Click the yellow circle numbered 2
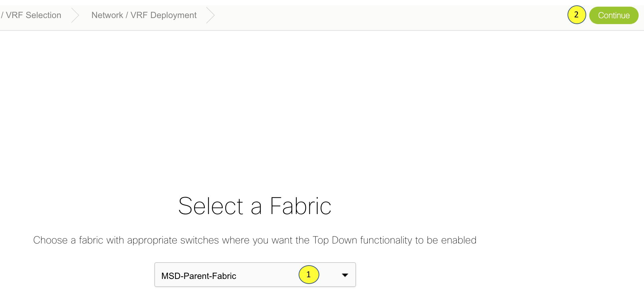Screen dimensions: 644x297 pyautogui.click(x=577, y=15)
